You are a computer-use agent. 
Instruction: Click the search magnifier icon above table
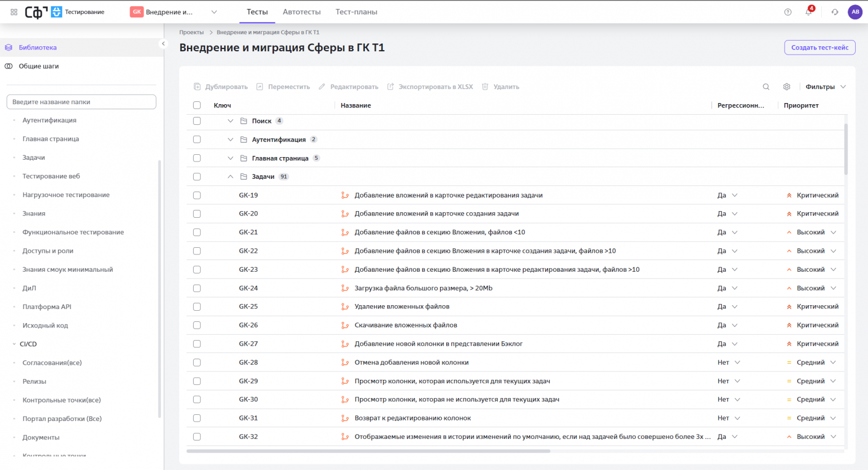[x=766, y=87]
